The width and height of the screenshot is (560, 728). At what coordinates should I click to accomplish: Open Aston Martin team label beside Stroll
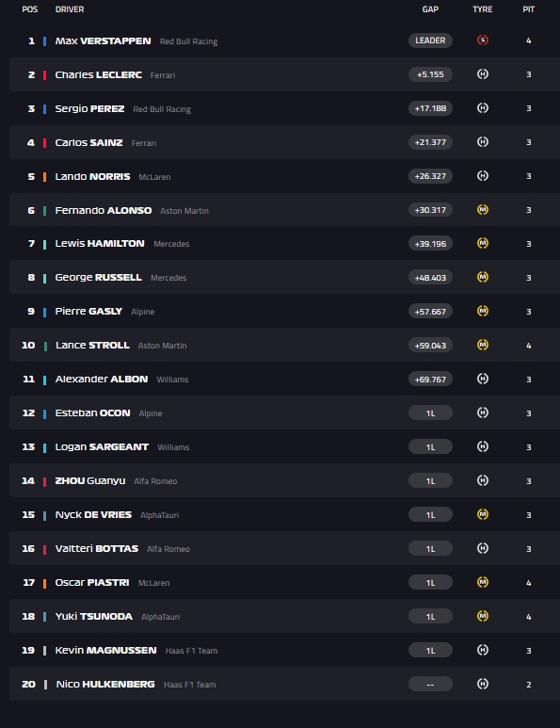163,346
